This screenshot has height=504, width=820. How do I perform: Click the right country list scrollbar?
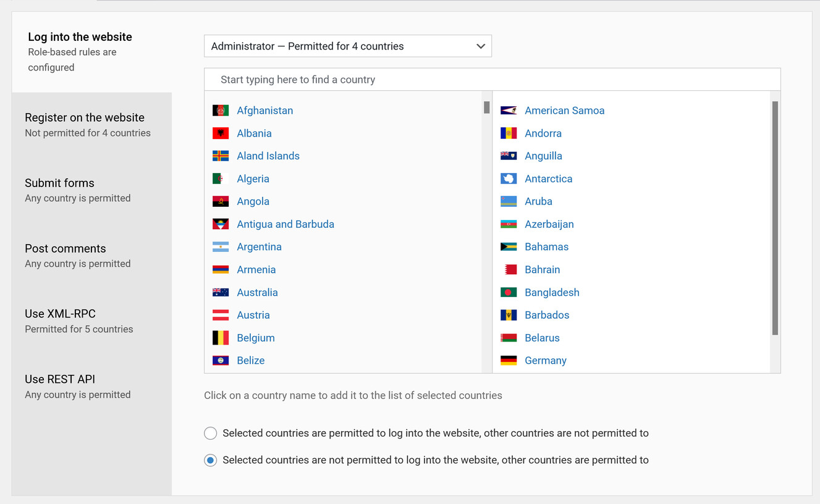pyautogui.click(x=775, y=218)
